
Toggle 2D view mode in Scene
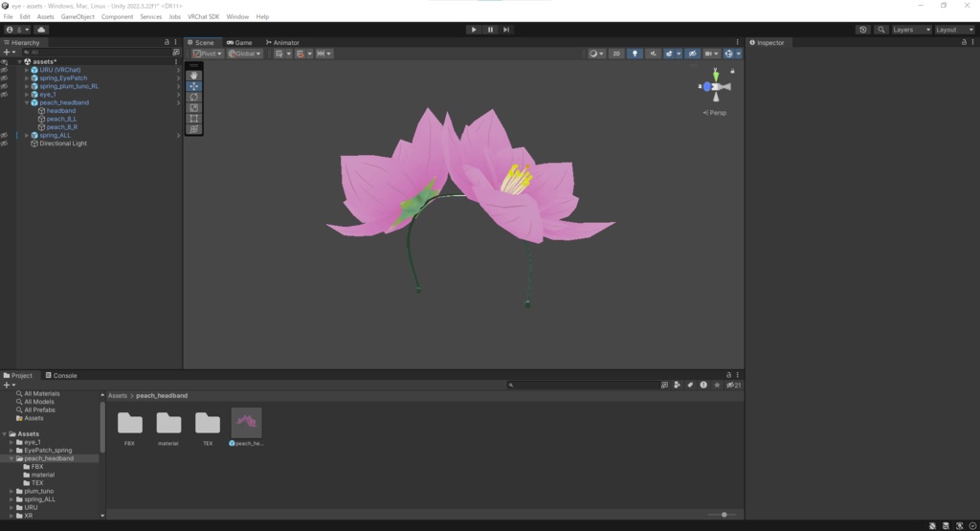(x=616, y=54)
